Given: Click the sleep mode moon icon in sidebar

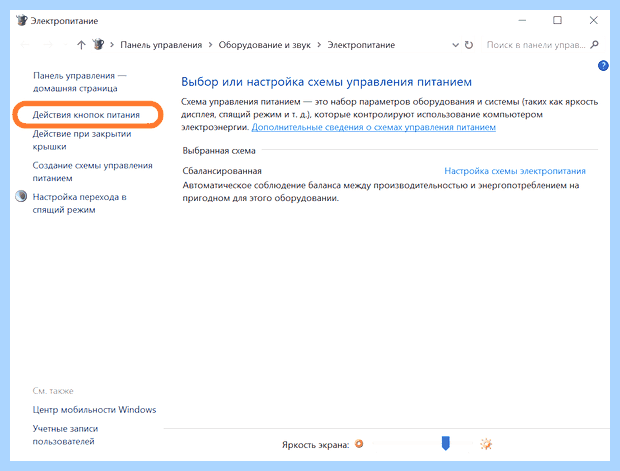Looking at the screenshot, I should click(x=21, y=196).
